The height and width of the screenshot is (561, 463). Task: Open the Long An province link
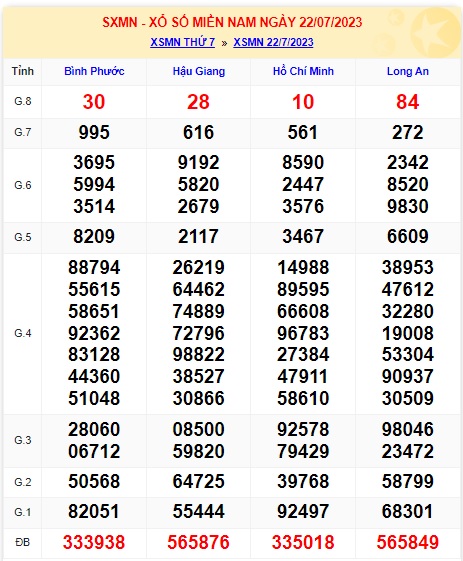click(408, 71)
